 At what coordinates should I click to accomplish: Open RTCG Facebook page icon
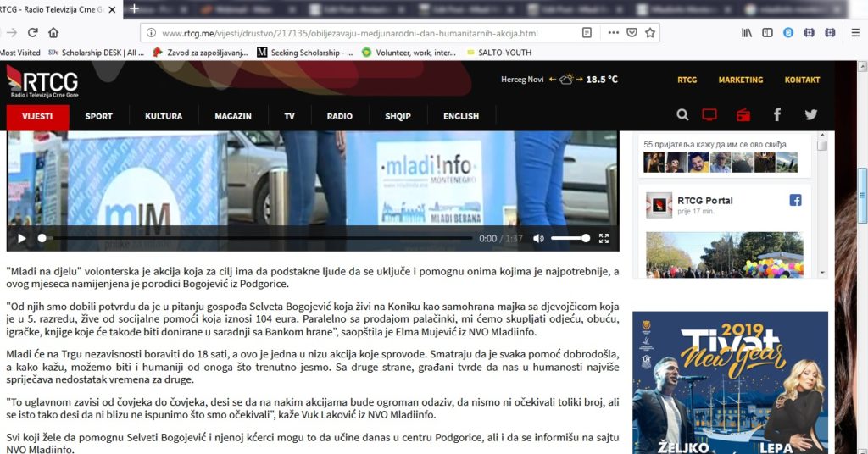click(x=777, y=115)
